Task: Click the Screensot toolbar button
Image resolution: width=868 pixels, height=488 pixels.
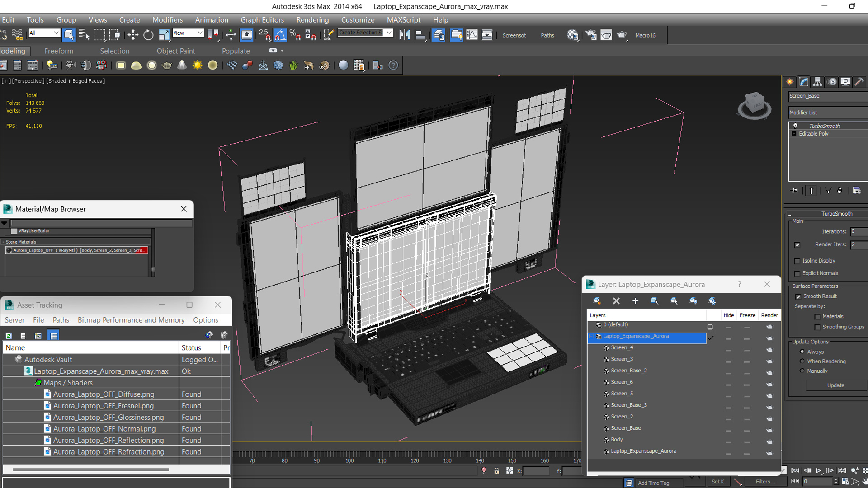Action: coord(514,35)
